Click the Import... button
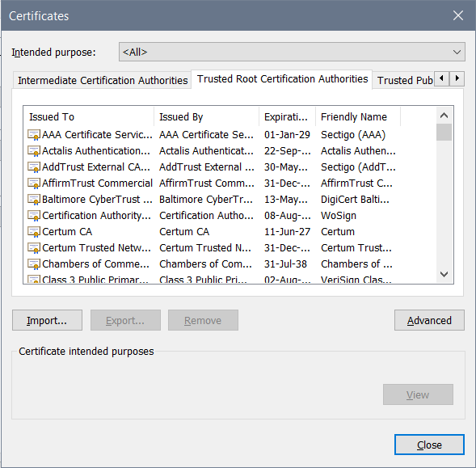Screen dimensions: 476x468 coord(47,320)
